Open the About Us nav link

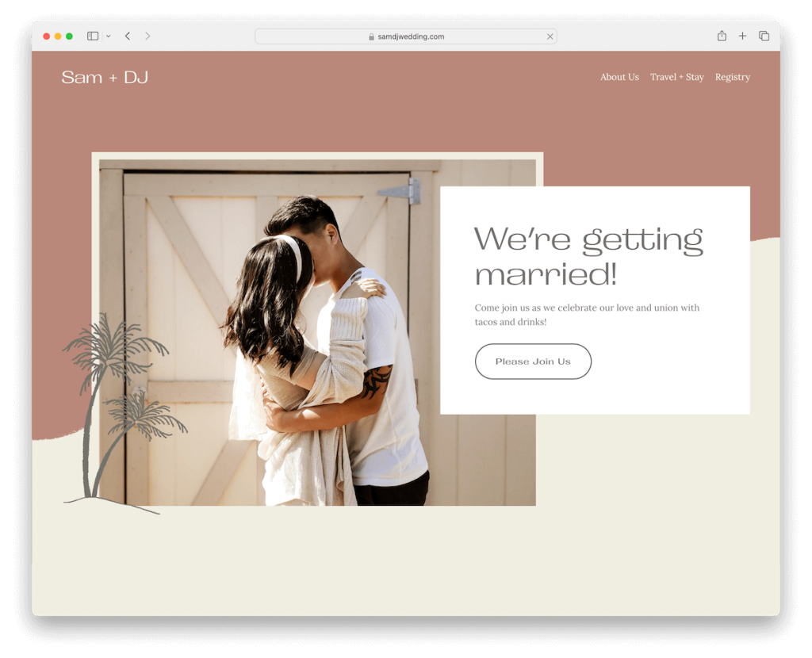pyautogui.click(x=619, y=77)
